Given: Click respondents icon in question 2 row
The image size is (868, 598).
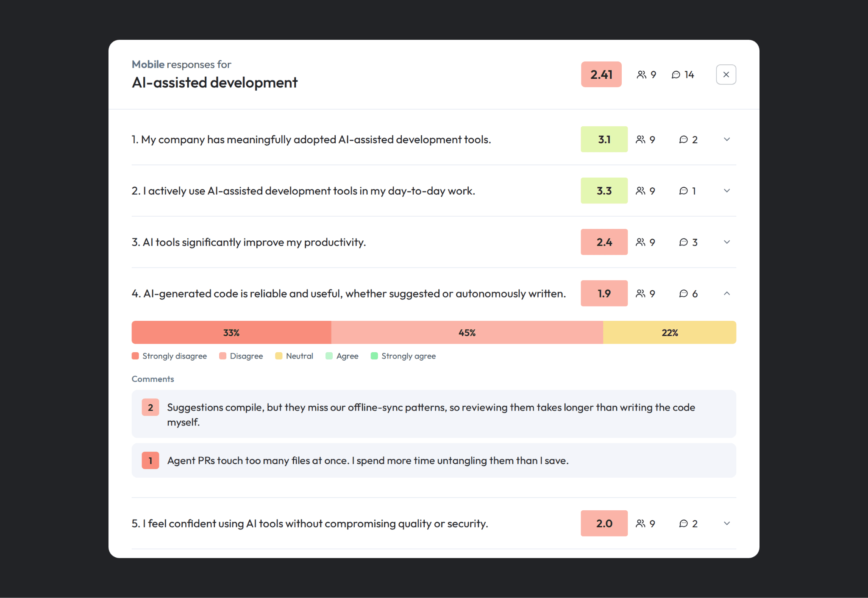Looking at the screenshot, I should coord(640,191).
